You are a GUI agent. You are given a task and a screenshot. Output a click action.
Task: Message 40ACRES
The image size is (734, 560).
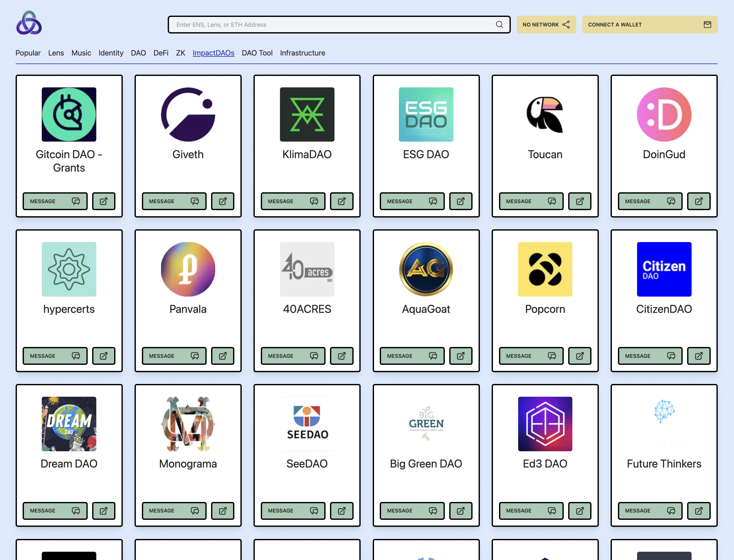pos(293,356)
